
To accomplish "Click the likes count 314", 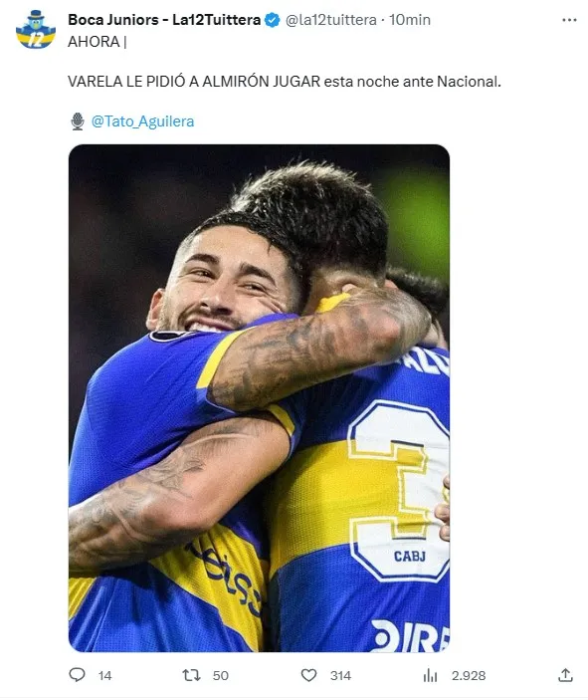I will pos(340,675).
